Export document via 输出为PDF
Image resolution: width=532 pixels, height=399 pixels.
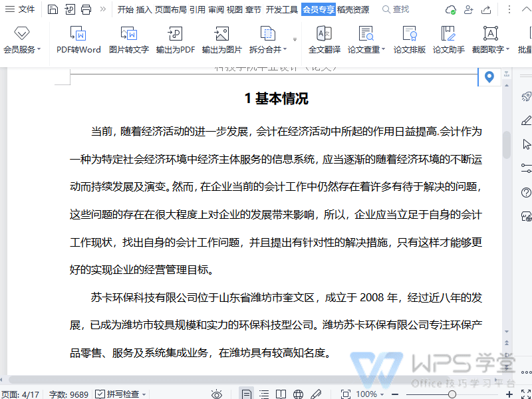[176, 40]
